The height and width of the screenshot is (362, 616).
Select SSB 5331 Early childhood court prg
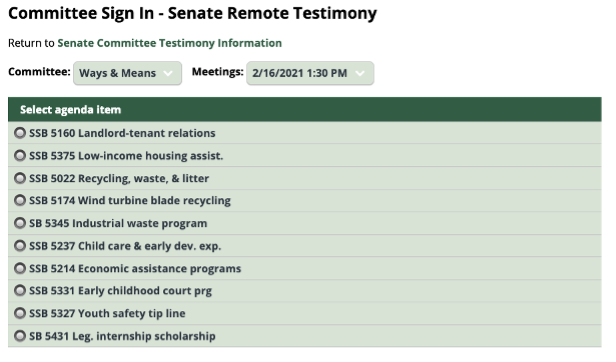20,291
